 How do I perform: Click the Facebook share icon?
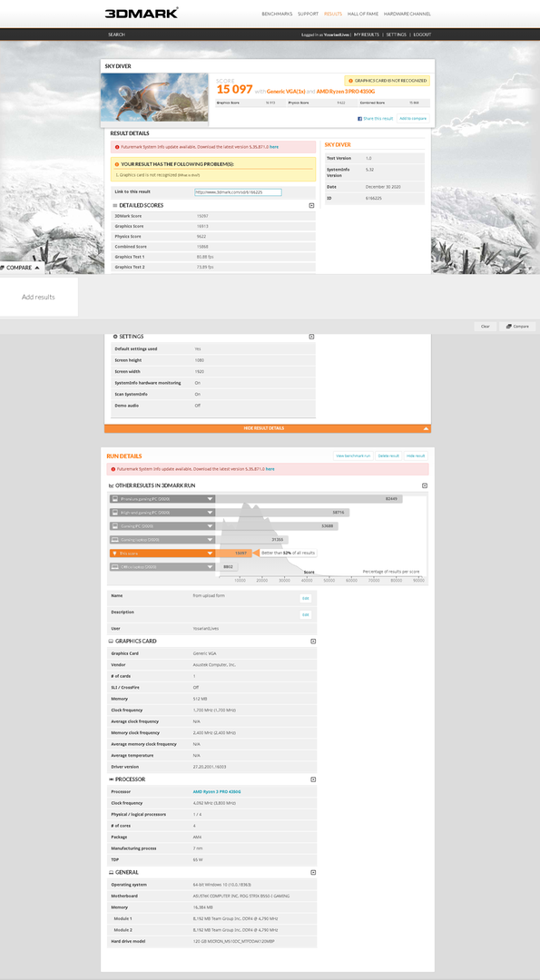click(359, 118)
